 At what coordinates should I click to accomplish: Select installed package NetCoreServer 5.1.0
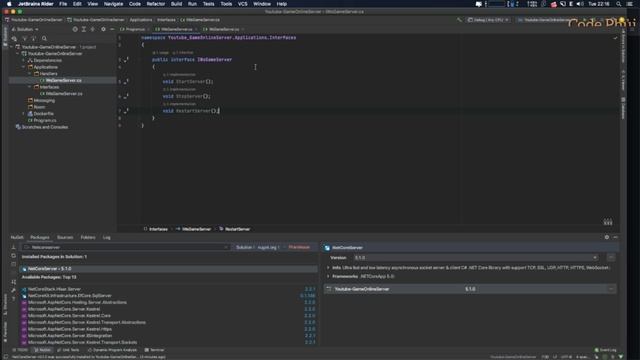coord(169,269)
